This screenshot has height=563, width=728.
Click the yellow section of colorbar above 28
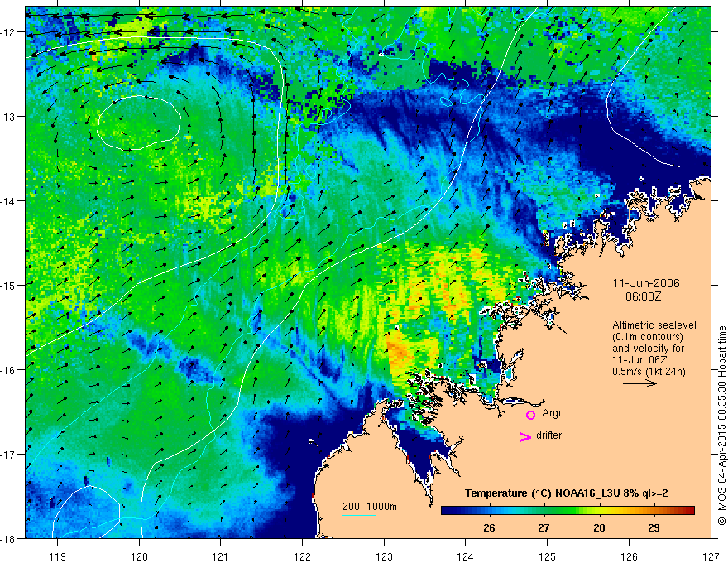(599, 511)
